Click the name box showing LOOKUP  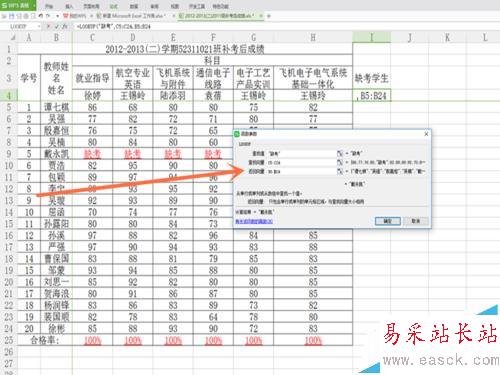click(18, 26)
